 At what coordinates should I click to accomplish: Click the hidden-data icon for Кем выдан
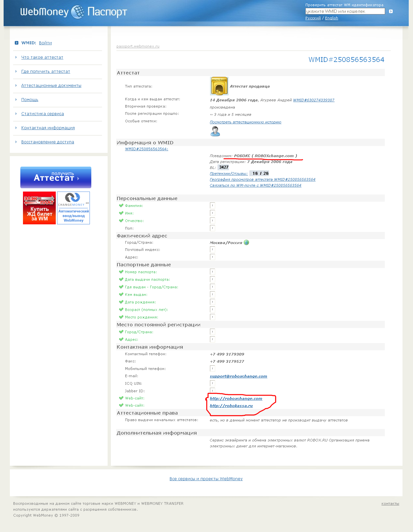(213, 295)
